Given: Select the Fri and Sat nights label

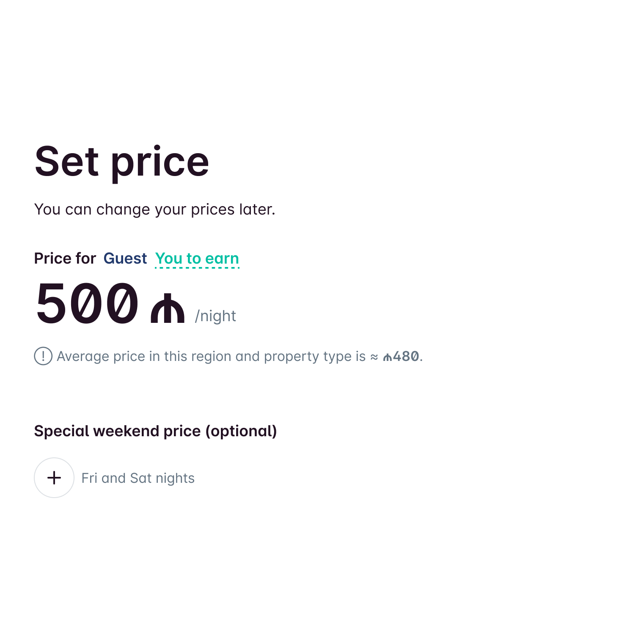Looking at the screenshot, I should click(x=138, y=478).
